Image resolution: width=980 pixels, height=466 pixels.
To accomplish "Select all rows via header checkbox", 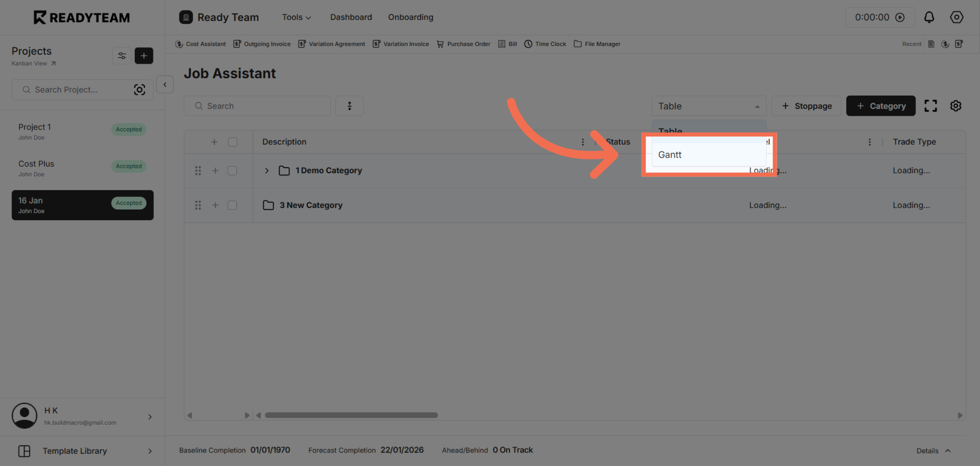I will pos(232,141).
